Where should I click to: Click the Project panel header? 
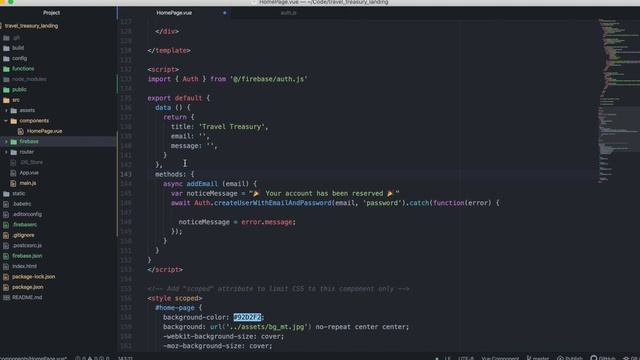(51, 13)
